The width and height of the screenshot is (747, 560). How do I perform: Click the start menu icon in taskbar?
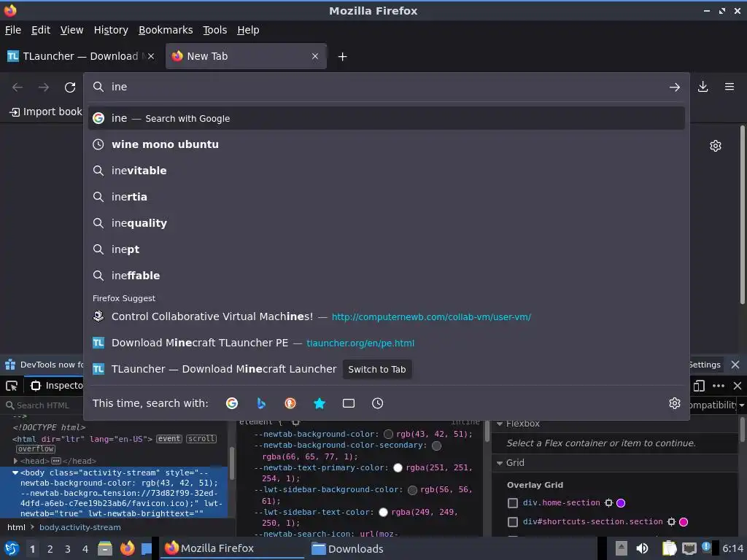(12, 548)
